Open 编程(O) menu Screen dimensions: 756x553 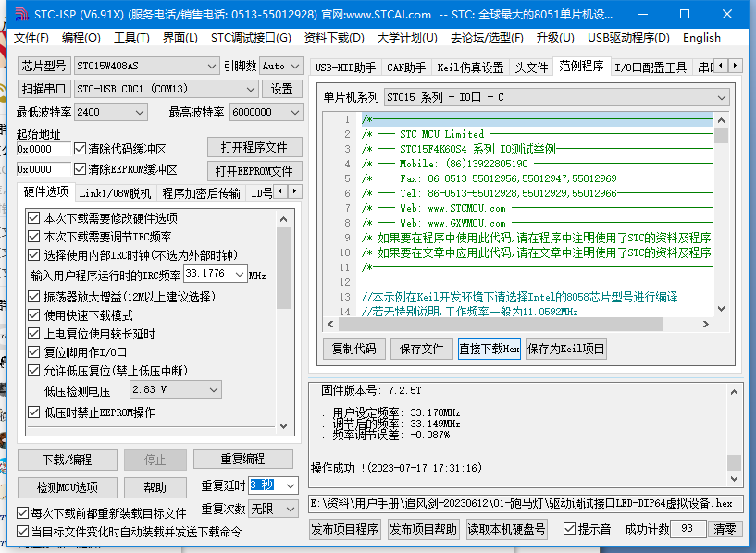[81, 38]
